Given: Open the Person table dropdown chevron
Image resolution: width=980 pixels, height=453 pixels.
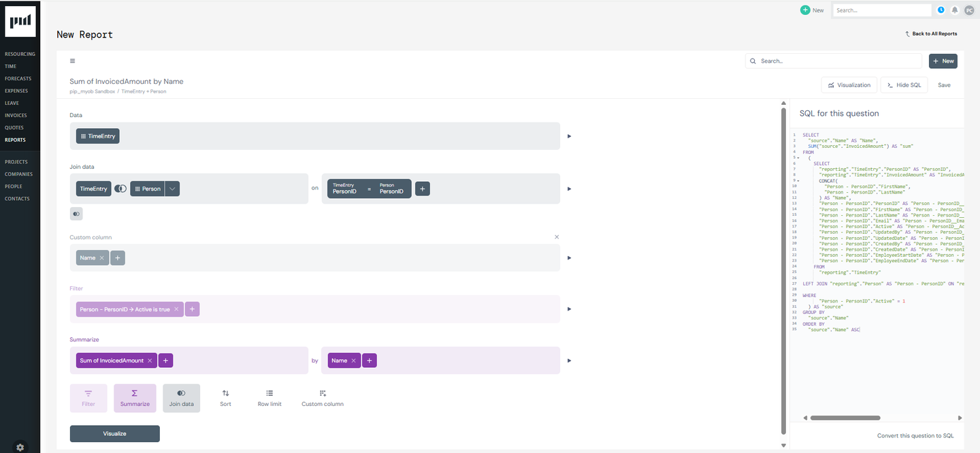Looking at the screenshot, I should (x=171, y=189).
